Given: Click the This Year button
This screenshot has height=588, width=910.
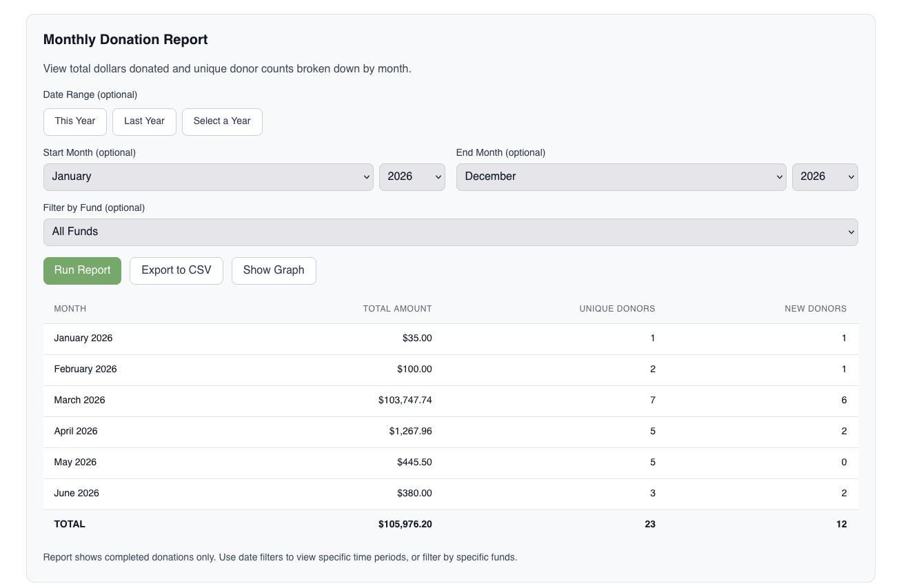Looking at the screenshot, I should [x=75, y=121].
